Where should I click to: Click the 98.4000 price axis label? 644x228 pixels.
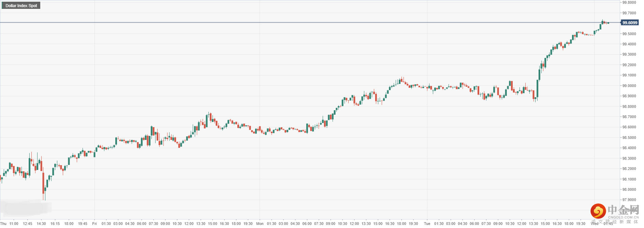point(629,148)
